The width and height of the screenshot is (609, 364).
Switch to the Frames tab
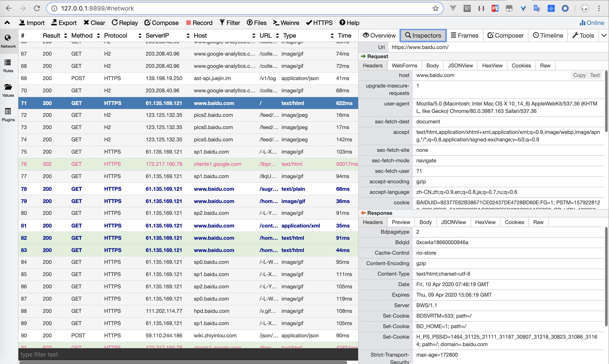465,36
